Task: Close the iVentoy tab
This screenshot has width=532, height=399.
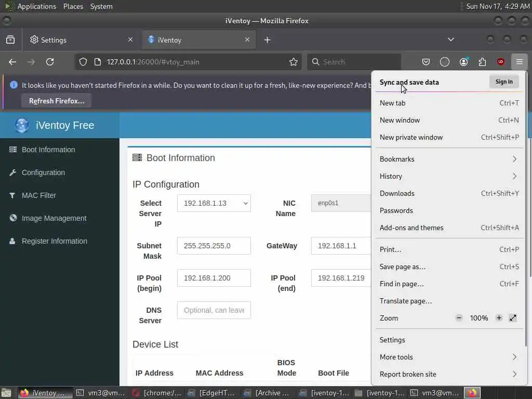Action: (x=247, y=39)
